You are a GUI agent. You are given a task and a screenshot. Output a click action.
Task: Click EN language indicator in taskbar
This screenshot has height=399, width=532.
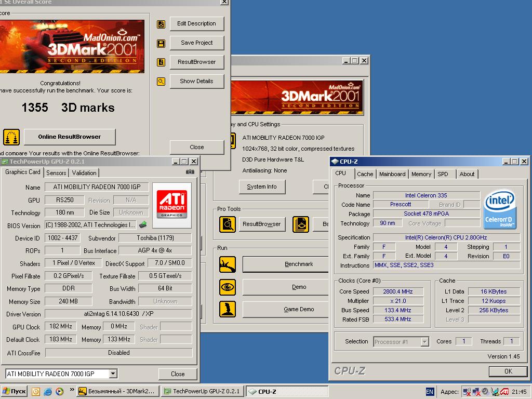click(430, 392)
